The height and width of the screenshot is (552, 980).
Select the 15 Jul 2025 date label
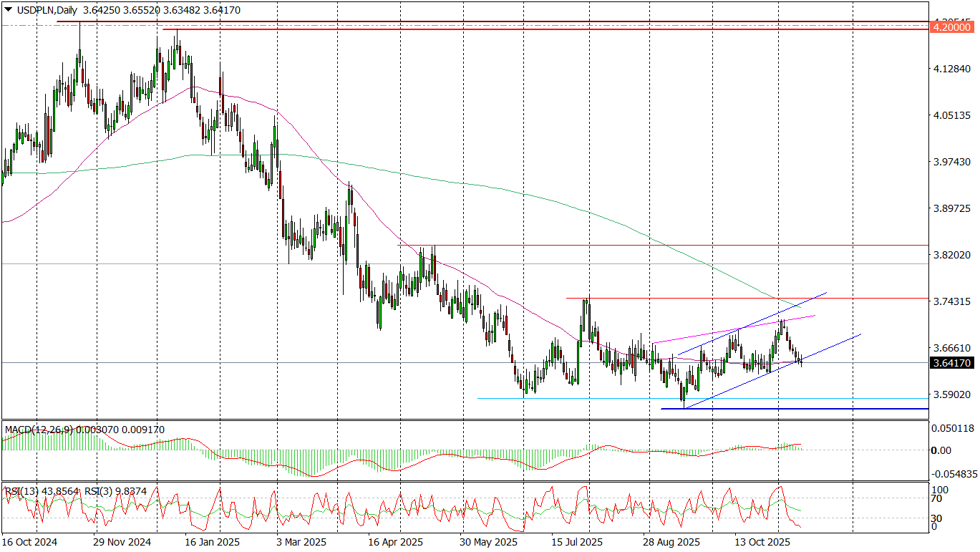click(x=578, y=542)
